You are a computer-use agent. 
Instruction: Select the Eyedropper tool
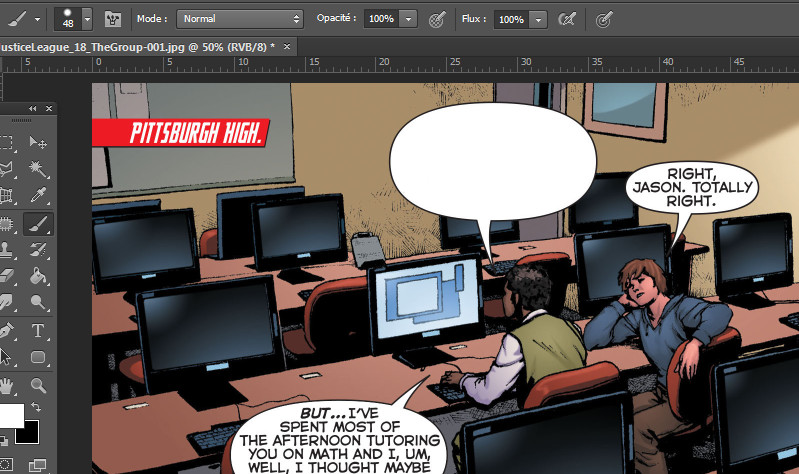click(x=38, y=195)
